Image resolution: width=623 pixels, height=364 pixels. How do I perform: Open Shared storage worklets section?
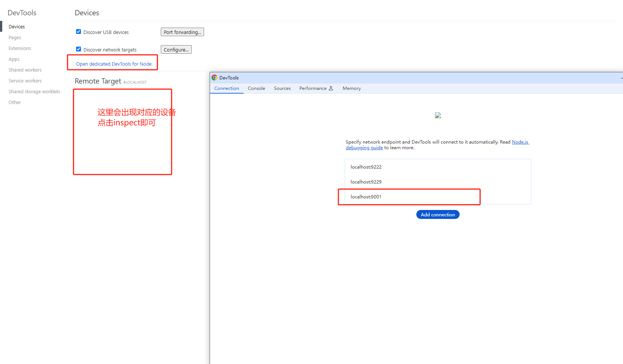coord(34,92)
